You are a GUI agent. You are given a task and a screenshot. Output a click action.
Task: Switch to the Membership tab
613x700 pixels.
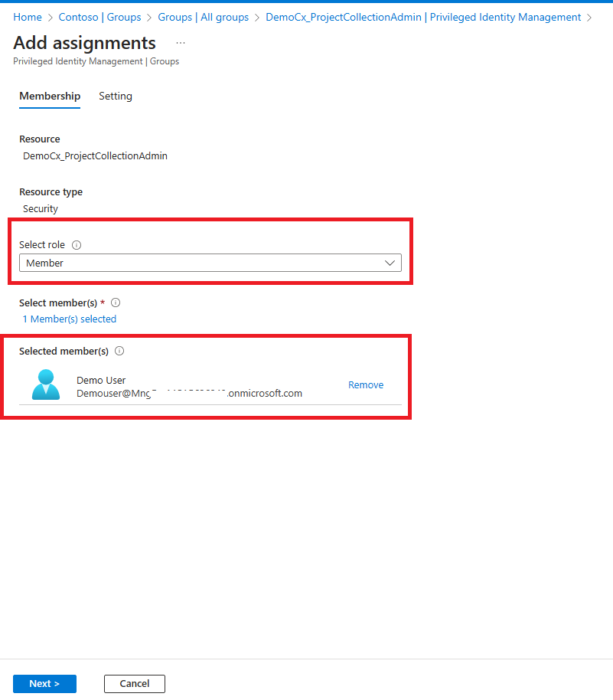pos(50,96)
